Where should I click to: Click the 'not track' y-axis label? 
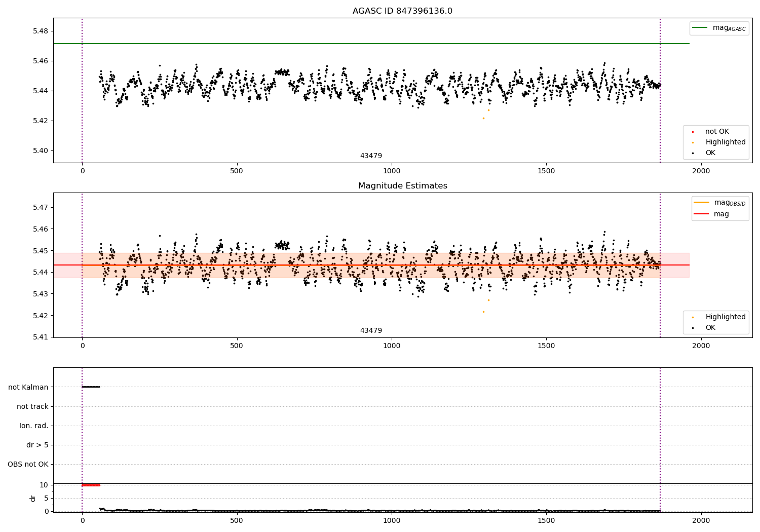32,406
